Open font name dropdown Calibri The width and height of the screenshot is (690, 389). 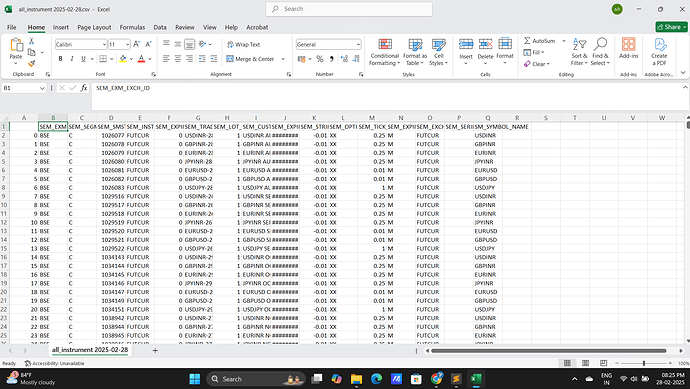point(104,44)
